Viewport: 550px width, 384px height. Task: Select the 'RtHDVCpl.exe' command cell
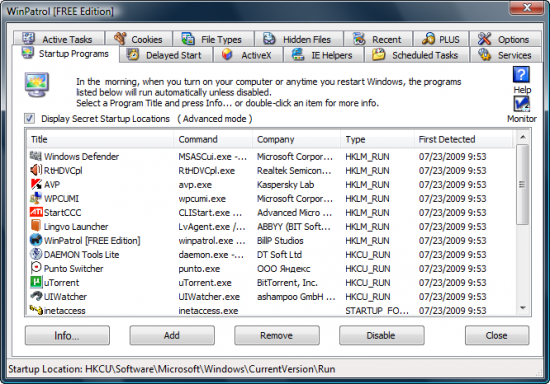[x=207, y=170]
